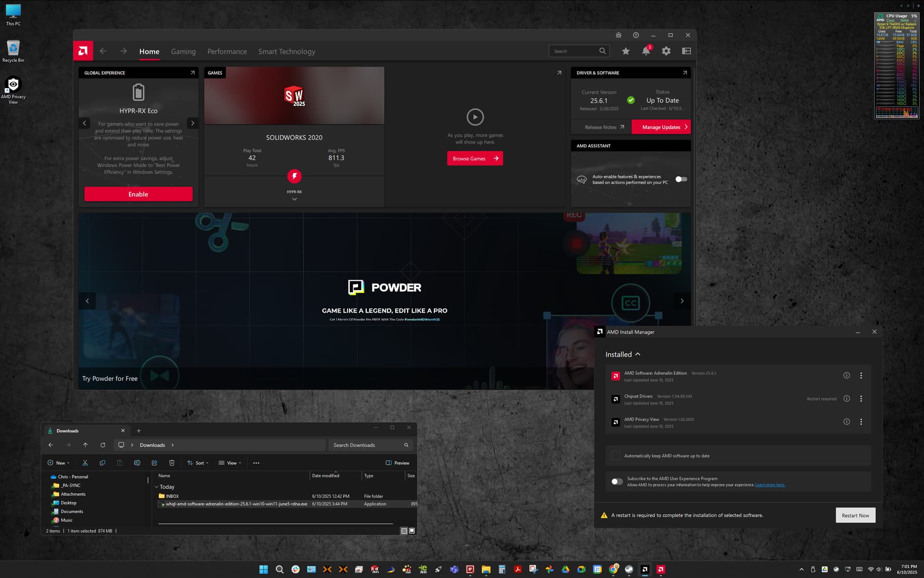Show next Global Experience profile arrow
This screenshot has height=578, width=924.
(192, 123)
